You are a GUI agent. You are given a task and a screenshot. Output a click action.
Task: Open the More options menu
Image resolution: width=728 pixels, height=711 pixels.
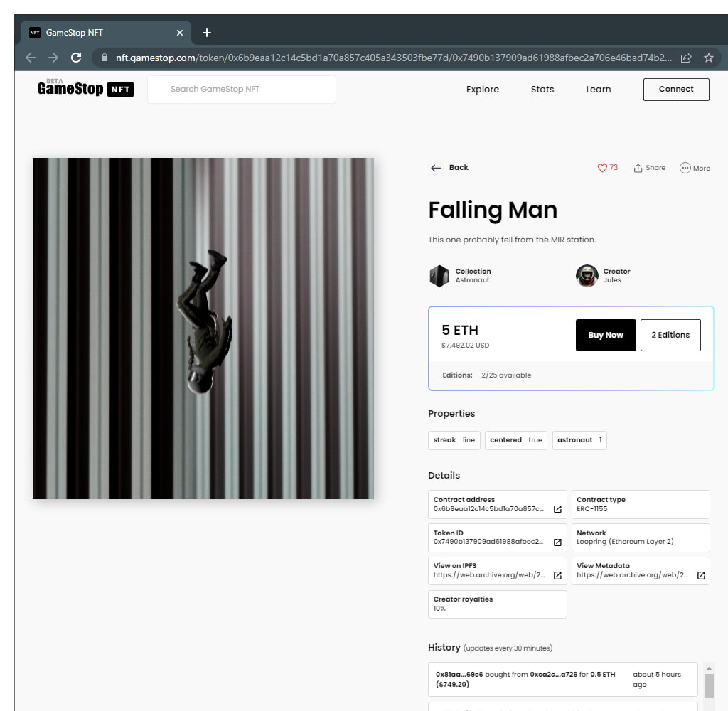[685, 168]
